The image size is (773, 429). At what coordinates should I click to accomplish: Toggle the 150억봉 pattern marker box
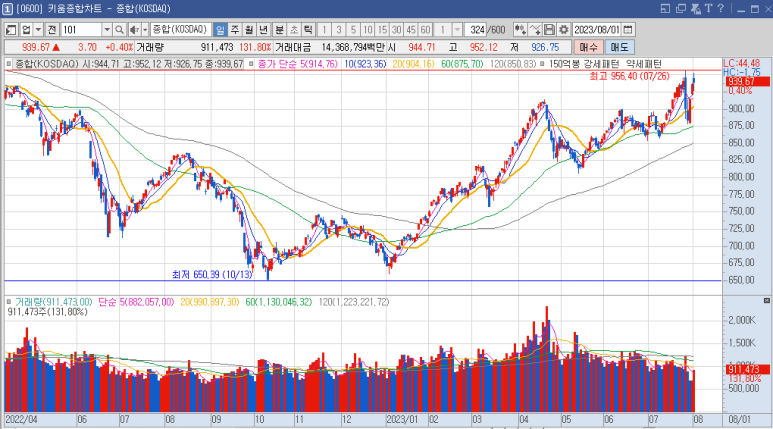(542, 64)
